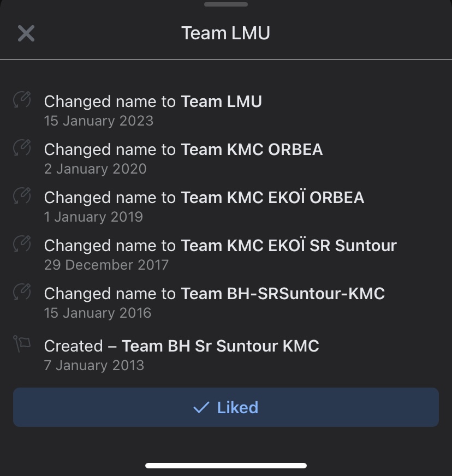This screenshot has width=452, height=476.
Task: Tap the checkmark icon in the Liked button
Action: (x=201, y=407)
